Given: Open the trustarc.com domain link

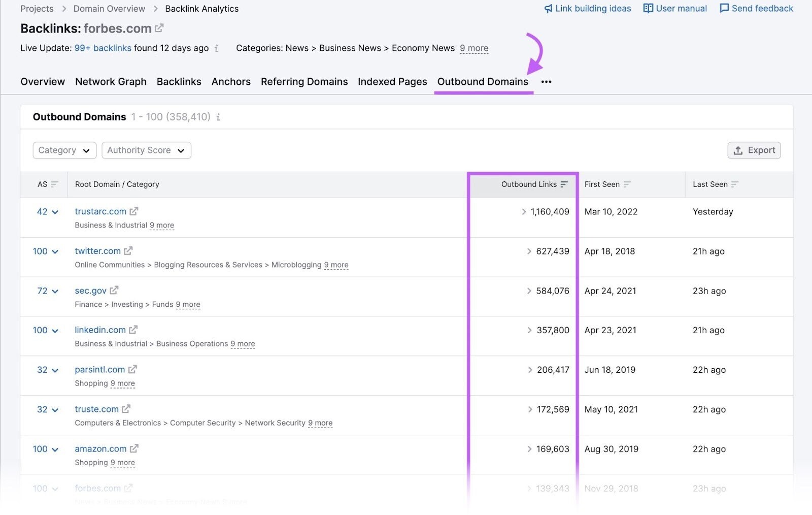Looking at the screenshot, I should tap(100, 211).
